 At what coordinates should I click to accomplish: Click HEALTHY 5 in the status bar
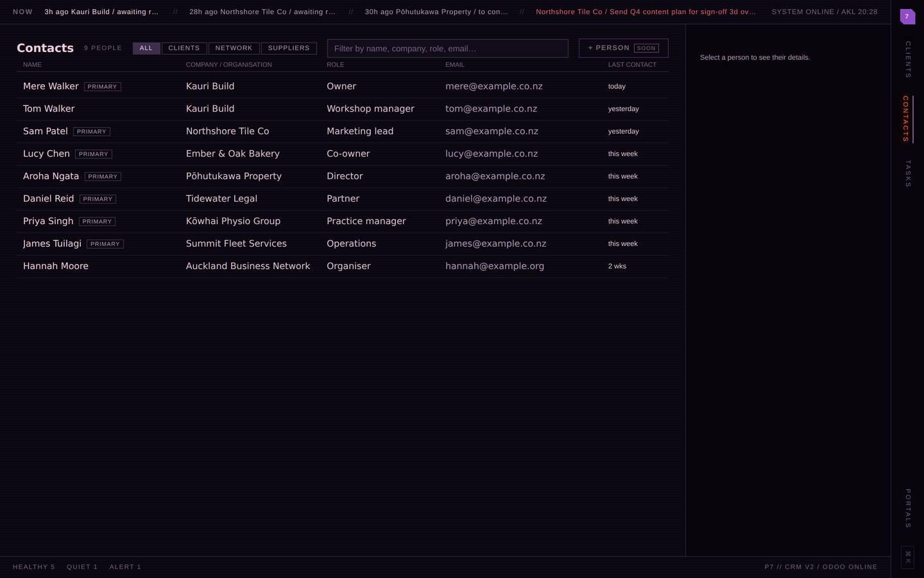pos(34,567)
